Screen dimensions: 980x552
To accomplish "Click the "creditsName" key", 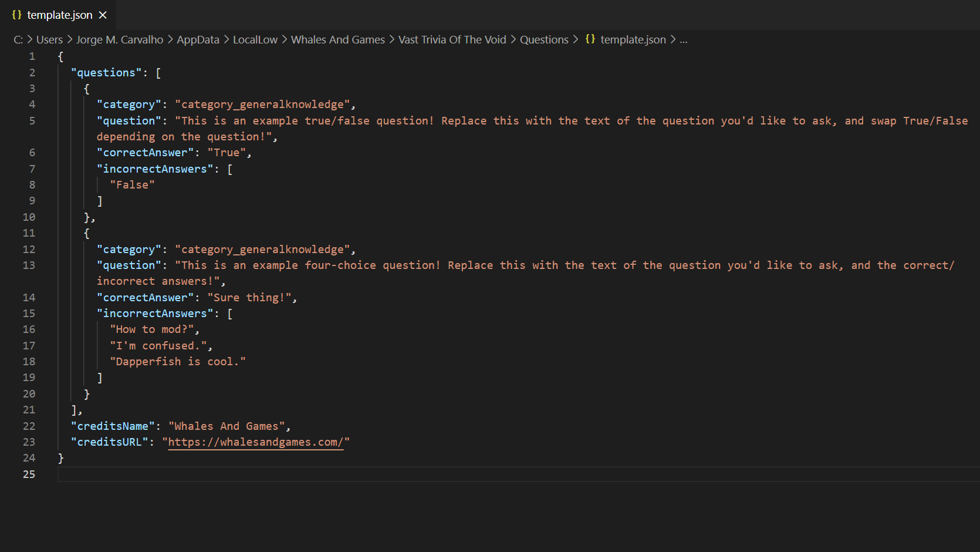I will point(113,426).
